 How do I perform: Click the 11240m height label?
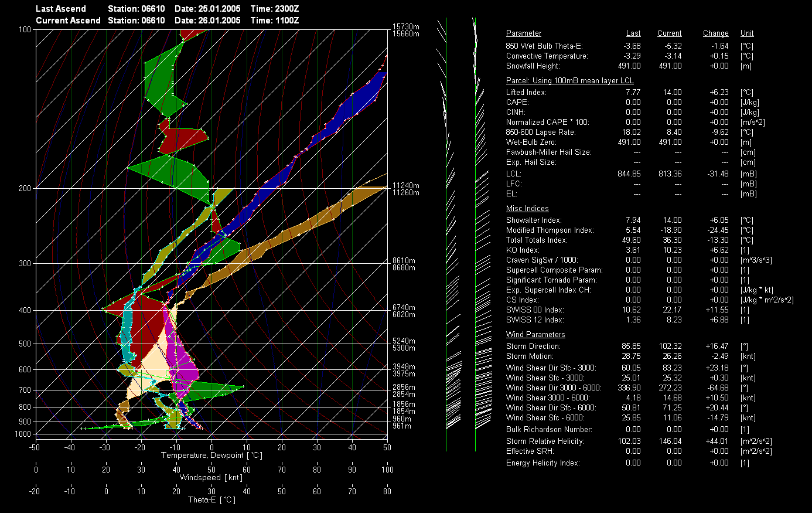click(406, 185)
